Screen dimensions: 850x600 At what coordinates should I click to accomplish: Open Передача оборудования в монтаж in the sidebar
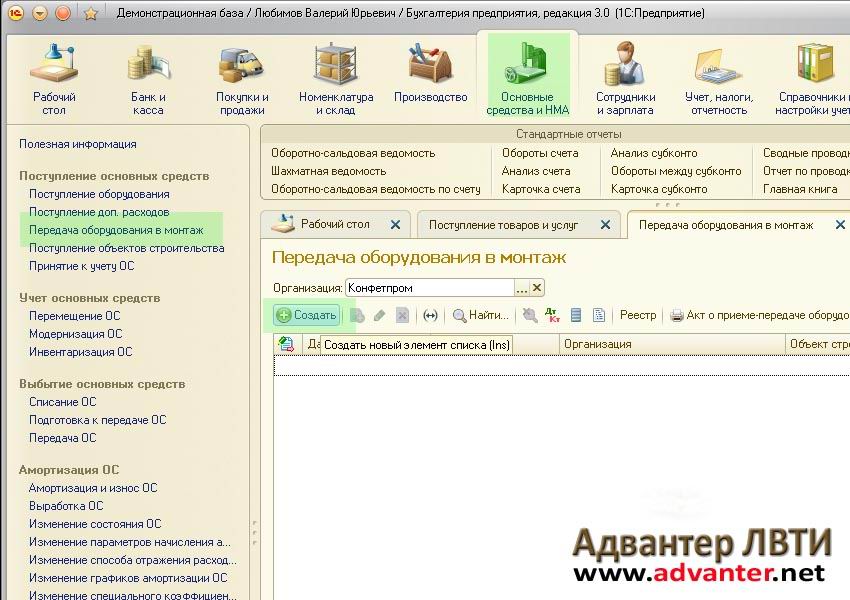click(x=116, y=230)
